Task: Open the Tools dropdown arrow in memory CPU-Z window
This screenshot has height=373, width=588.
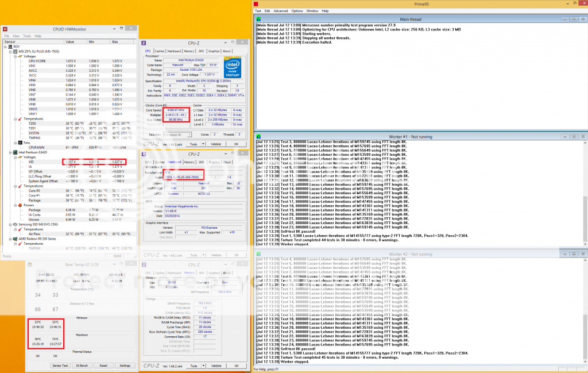Action: tap(201, 365)
